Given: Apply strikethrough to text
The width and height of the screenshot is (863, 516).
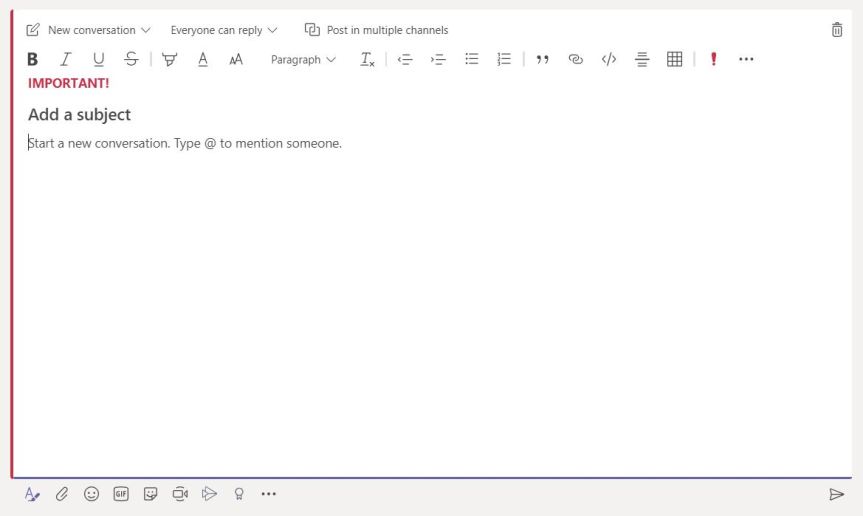Looking at the screenshot, I should (131, 59).
